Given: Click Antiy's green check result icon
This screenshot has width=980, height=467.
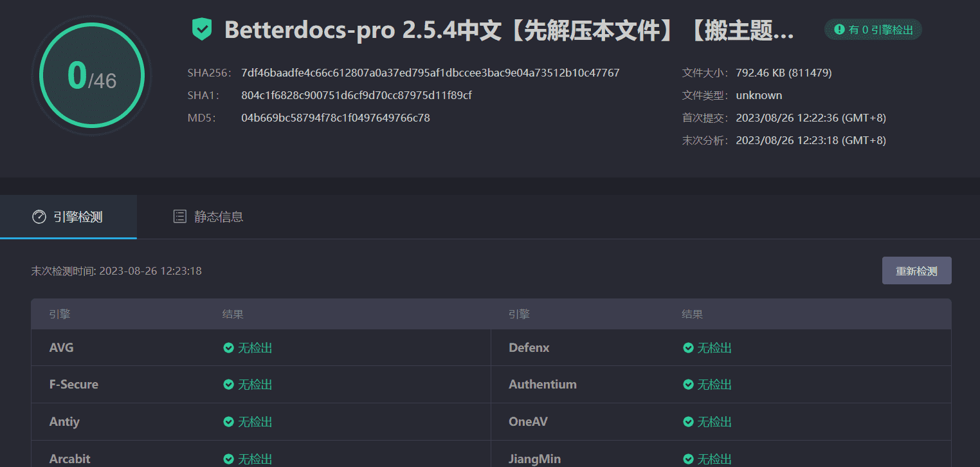Looking at the screenshot, I should point(228,422).
